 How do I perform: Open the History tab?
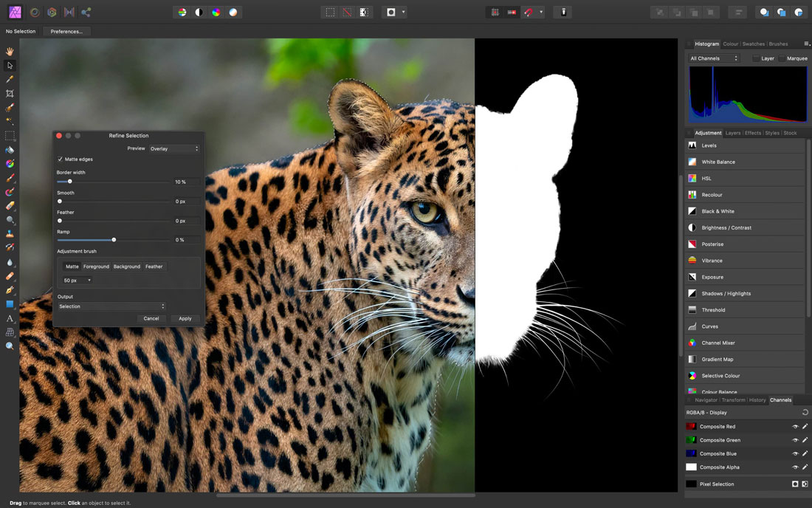(x=757, y=400)
